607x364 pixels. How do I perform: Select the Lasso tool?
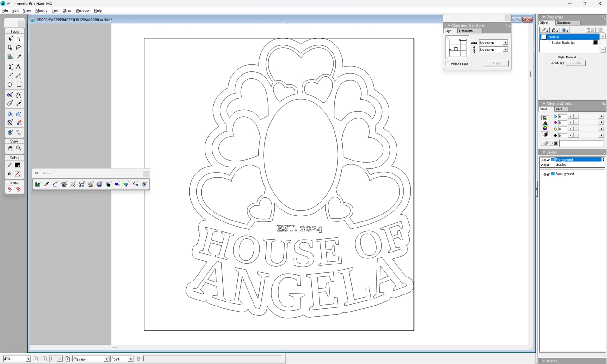(x=19, y=48)
